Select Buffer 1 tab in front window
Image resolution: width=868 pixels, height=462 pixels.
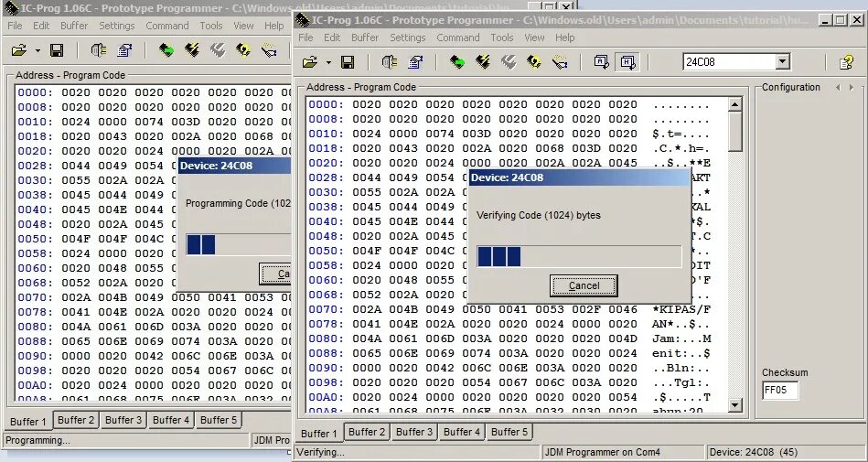point(319,434)
